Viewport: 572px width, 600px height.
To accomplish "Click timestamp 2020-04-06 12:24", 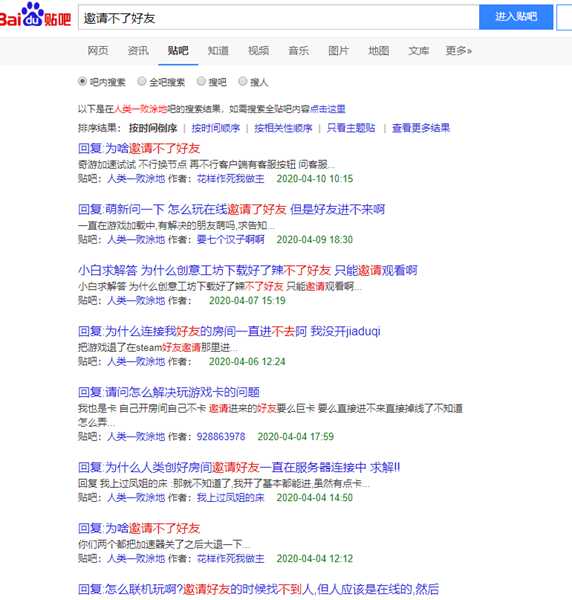I will pos(247,362).
